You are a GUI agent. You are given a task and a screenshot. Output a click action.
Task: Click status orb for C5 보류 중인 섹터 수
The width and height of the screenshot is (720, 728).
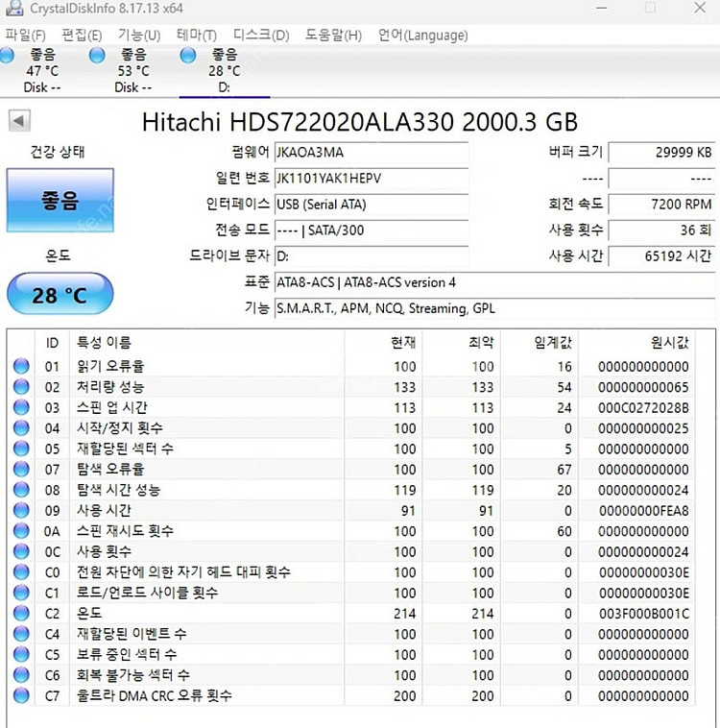[x=21, y=654]
